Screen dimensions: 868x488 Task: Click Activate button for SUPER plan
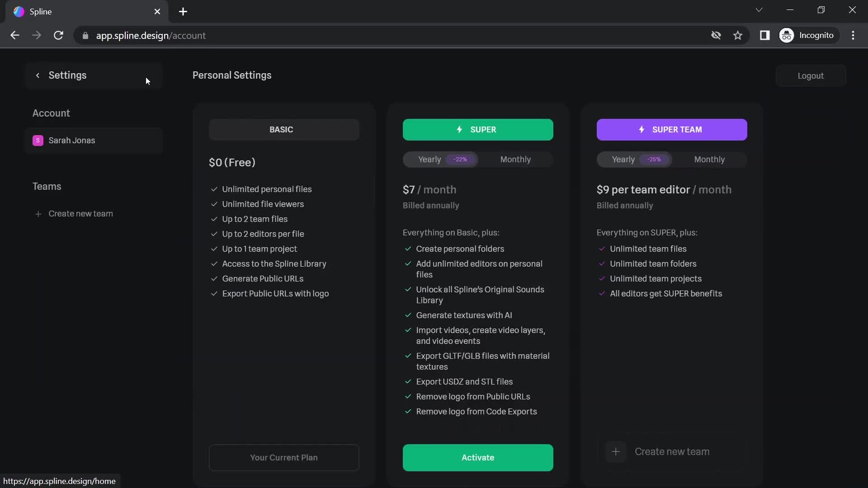point(477,457)
